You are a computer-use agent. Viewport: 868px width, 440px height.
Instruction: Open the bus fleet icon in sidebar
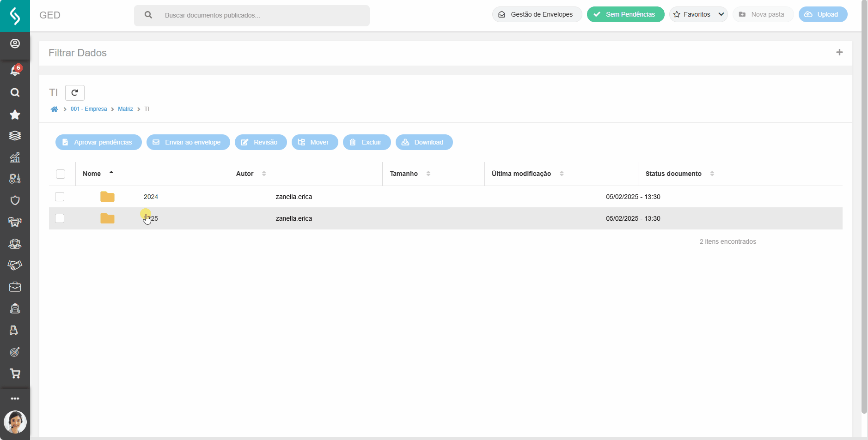pos(15,222)
